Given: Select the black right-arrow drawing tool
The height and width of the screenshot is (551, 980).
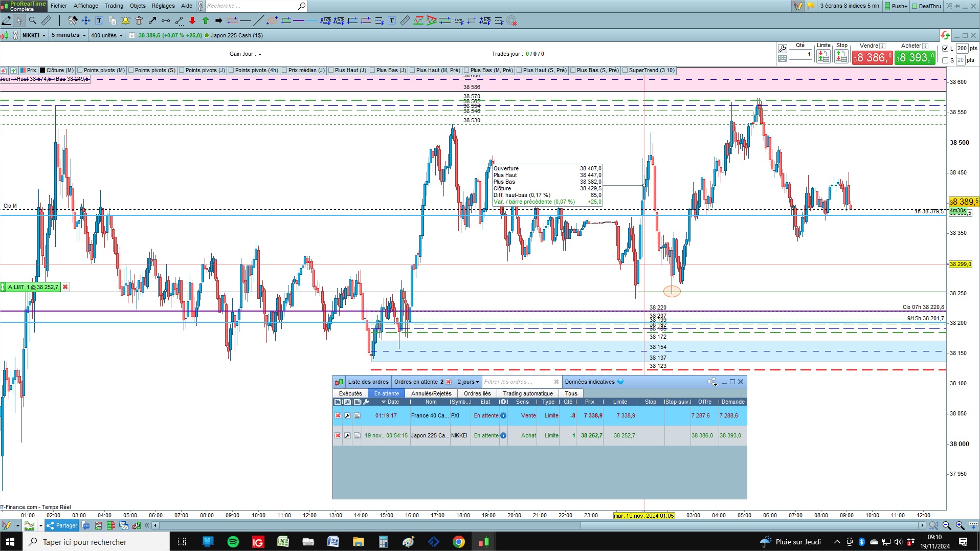Looking at the screenshot, I should 219,21.
